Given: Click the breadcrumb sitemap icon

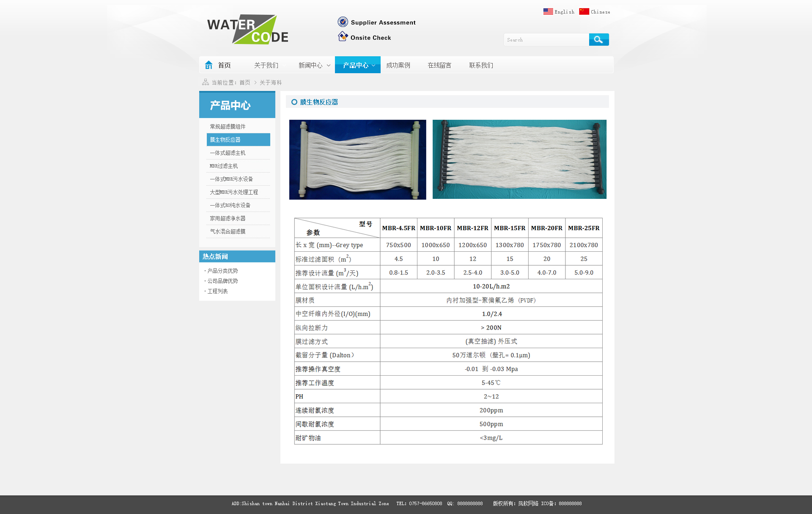Looking at the screenshot, I should point(206,82).
